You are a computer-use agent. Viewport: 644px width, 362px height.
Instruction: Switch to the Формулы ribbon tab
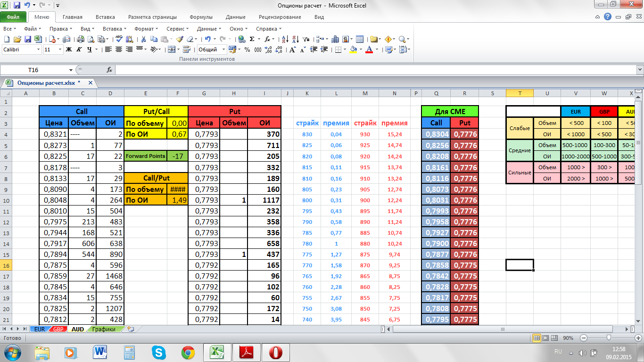point(201,17)
